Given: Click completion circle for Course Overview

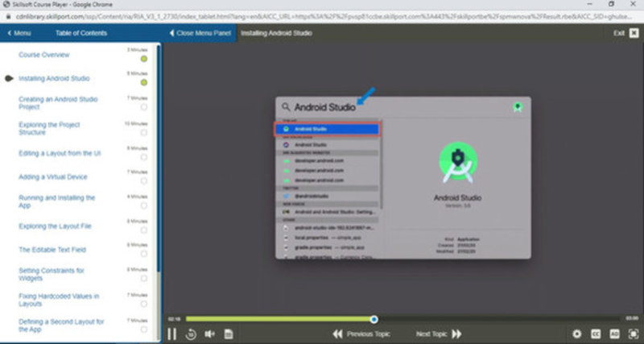Looking at the screenshot, I should point(144,59).
